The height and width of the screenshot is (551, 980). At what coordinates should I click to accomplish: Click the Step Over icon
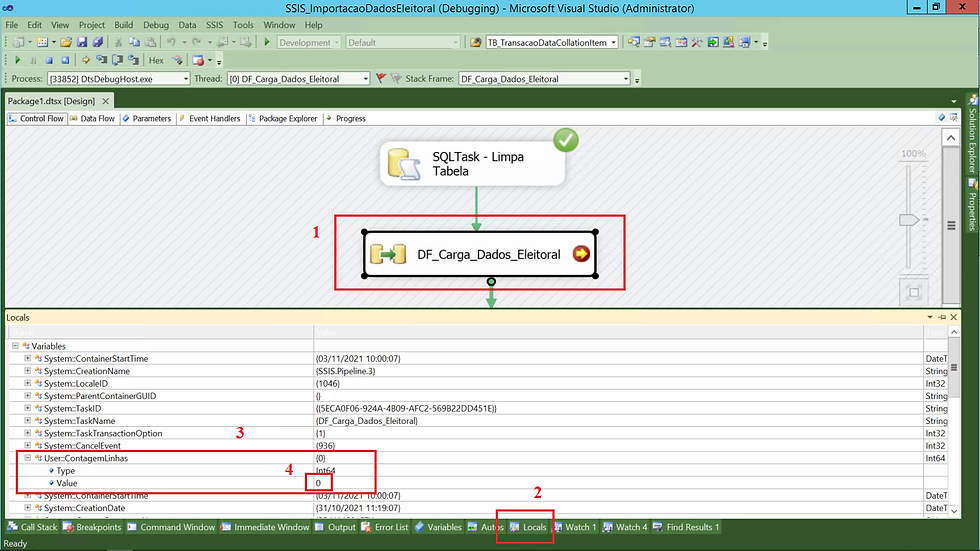[118, 61]
